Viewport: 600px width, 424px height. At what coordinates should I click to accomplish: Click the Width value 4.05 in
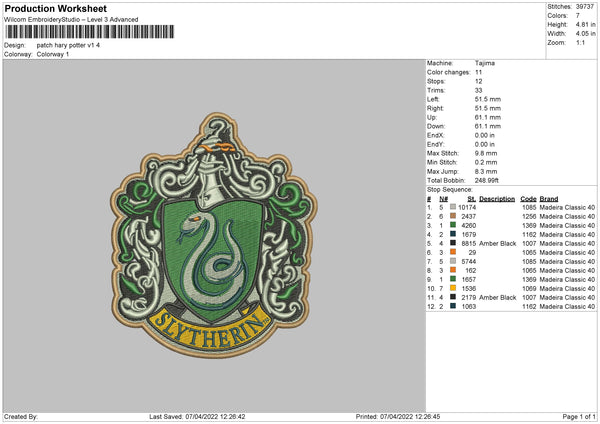coord(585,34)
